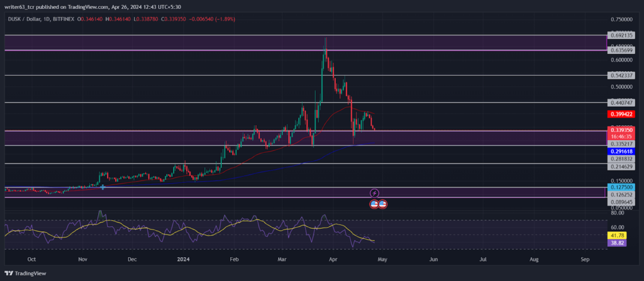
Task: Select the 2024 label on time axis
Action: click(183, 260)
